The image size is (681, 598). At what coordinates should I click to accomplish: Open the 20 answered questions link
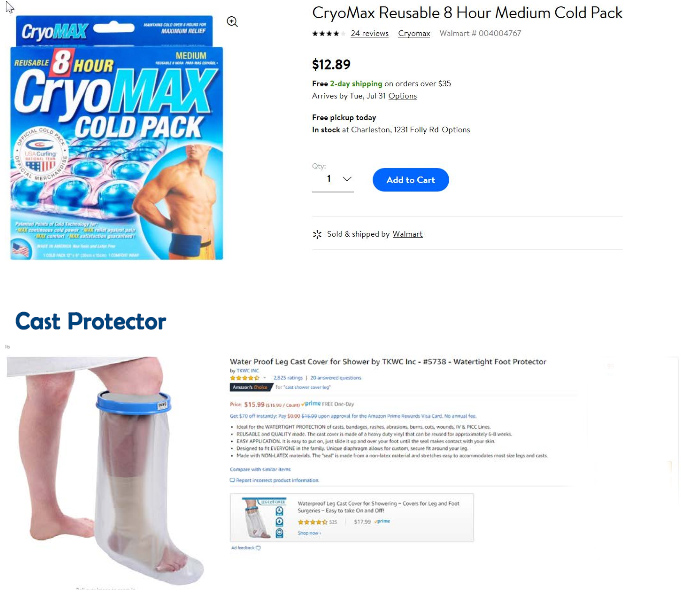tap(336, 378)
